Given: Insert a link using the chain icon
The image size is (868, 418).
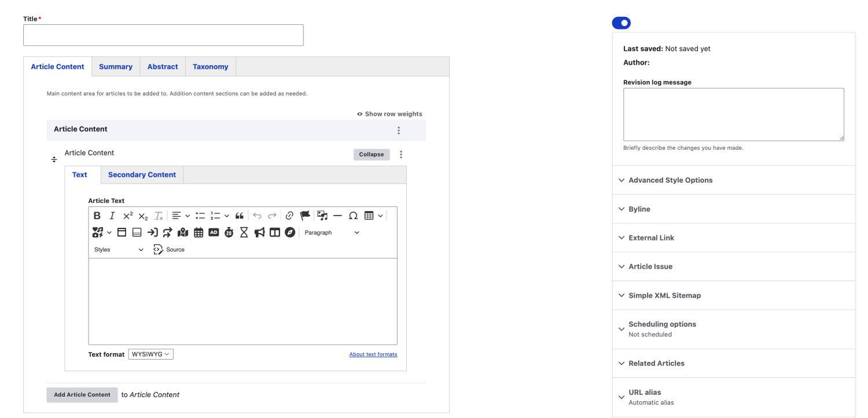Looking at the screenshot, I should tap(289, 215).
